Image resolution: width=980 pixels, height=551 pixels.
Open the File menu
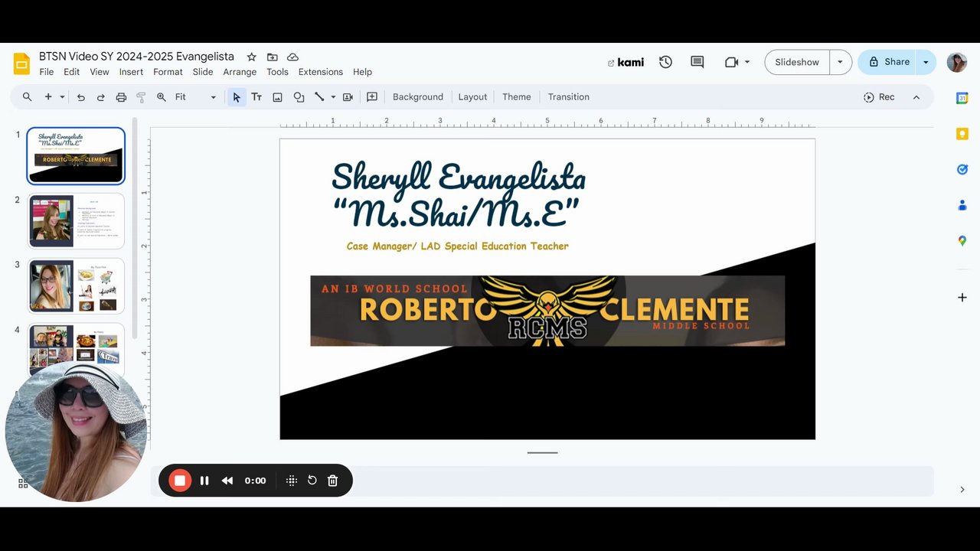(x=47, y=72)
